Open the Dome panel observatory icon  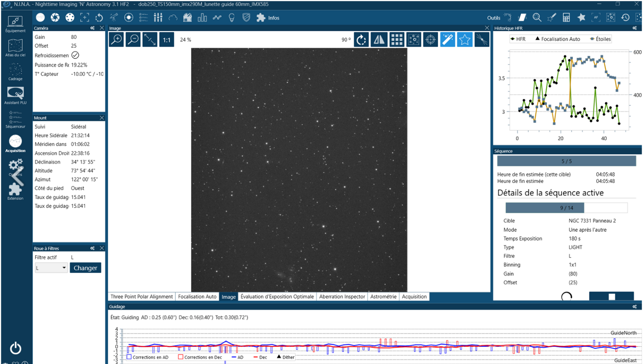click(187, 18)
